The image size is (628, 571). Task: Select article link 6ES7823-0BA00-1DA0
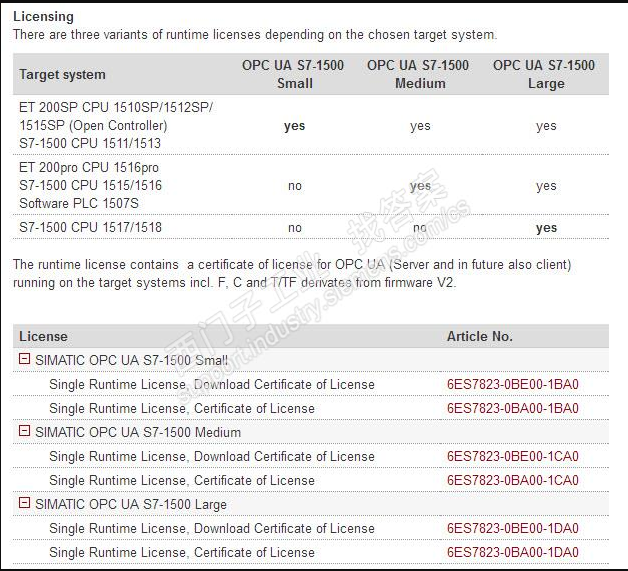[x=512, y=552]
